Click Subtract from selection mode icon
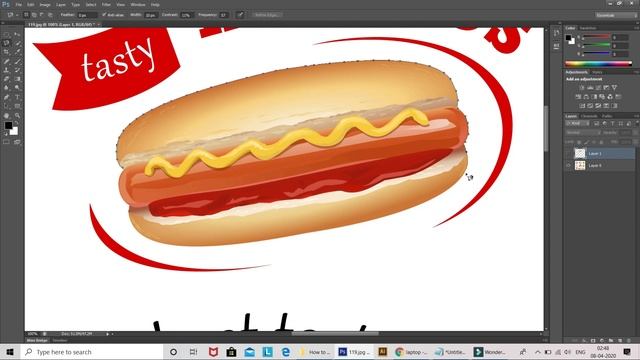640x360 pixels. coord(42,15)
